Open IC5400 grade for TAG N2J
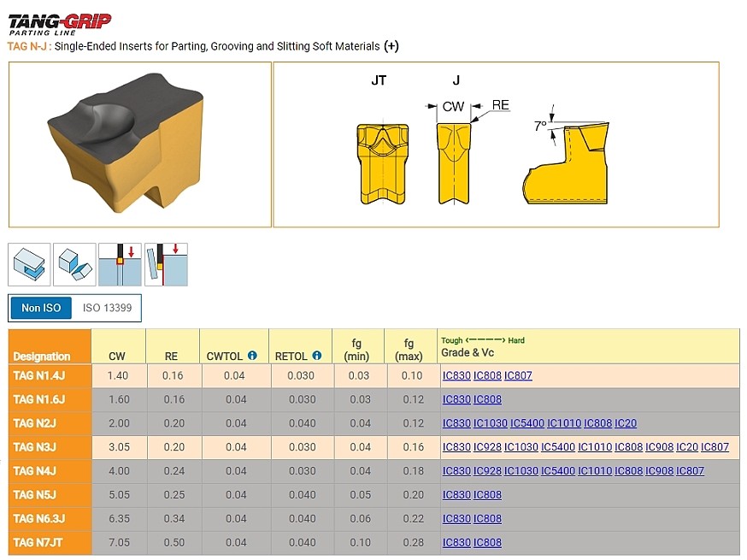Image resolution: width=747 pixels, height=560 pixels. pyautogui.click(x=527, y=423)
